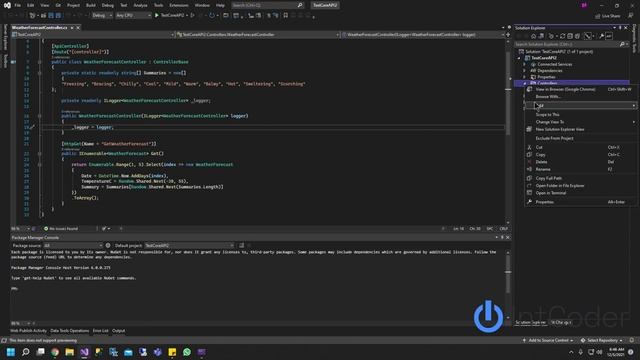Switch to the Data Tools Operations tab
This screenshot has width=640, height=360.
click(70, 331)
